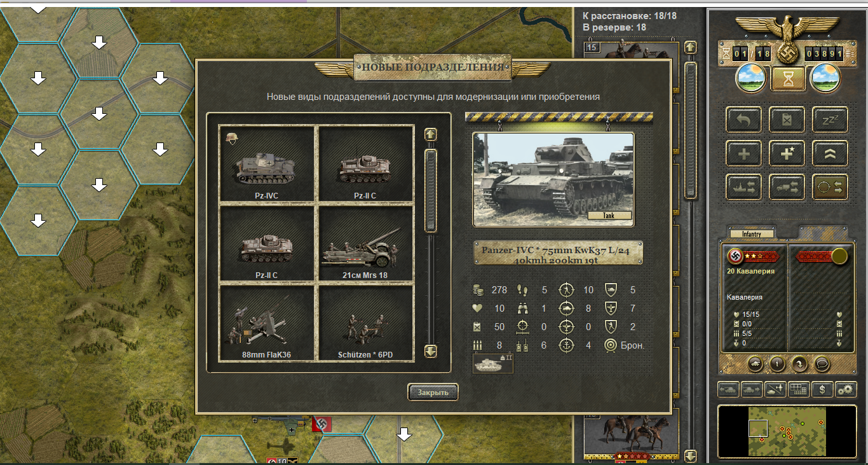Viewport: 868px width, 465px height.
Task: Click the tank unit details round button
Action: [x=756, y=364]
